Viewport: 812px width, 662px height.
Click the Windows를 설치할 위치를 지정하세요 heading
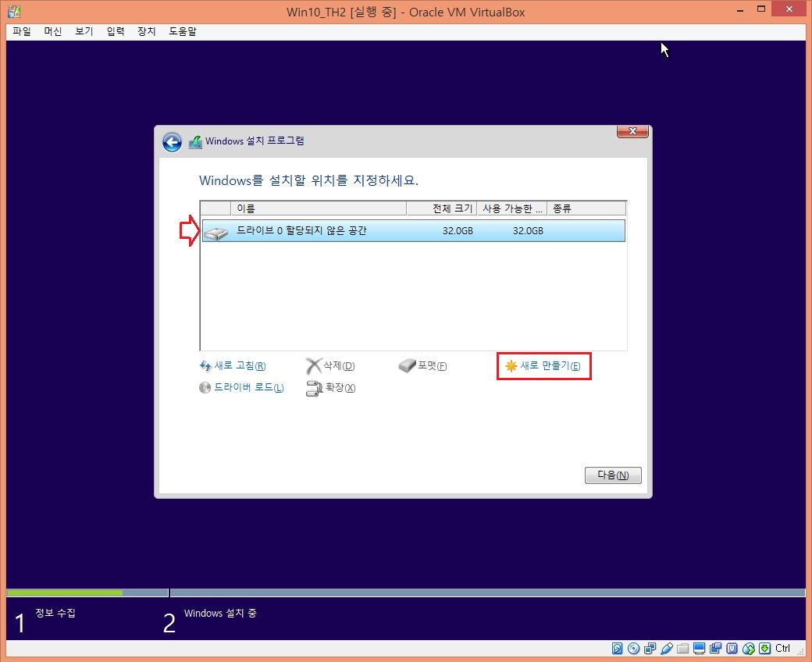click(308, 180)
